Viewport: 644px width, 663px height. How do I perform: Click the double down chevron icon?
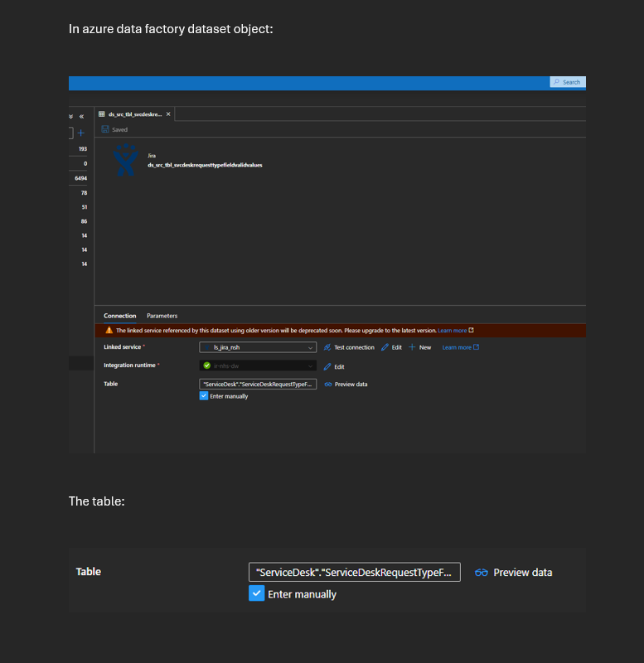coord(70,116)
